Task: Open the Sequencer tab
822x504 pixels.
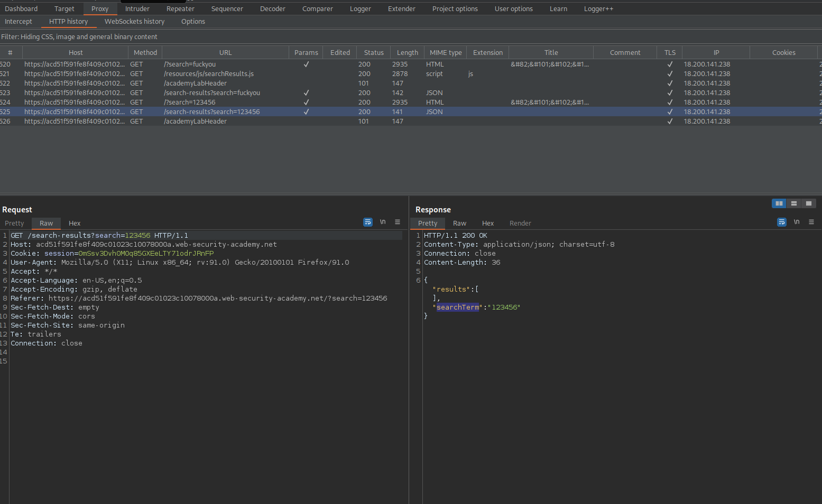Action: [227, 9]
